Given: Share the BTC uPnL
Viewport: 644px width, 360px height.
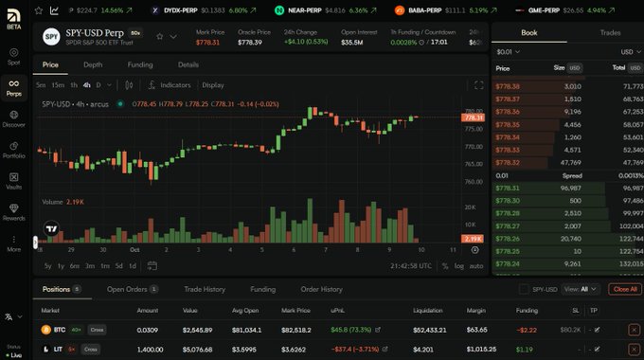Looking at the screenshot, I should (x=378, y=330).
